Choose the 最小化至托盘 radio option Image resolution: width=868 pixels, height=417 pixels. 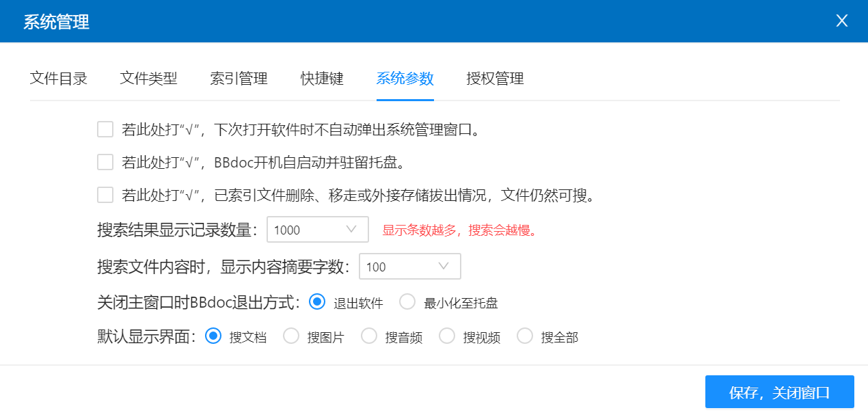407,301
